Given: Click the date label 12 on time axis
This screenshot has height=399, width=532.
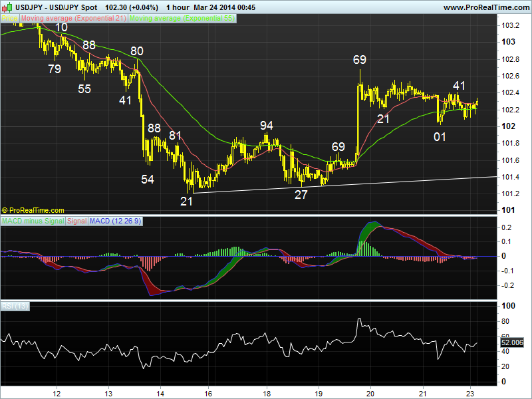Looking at the screenshot, I should click(x=57, y=394).
